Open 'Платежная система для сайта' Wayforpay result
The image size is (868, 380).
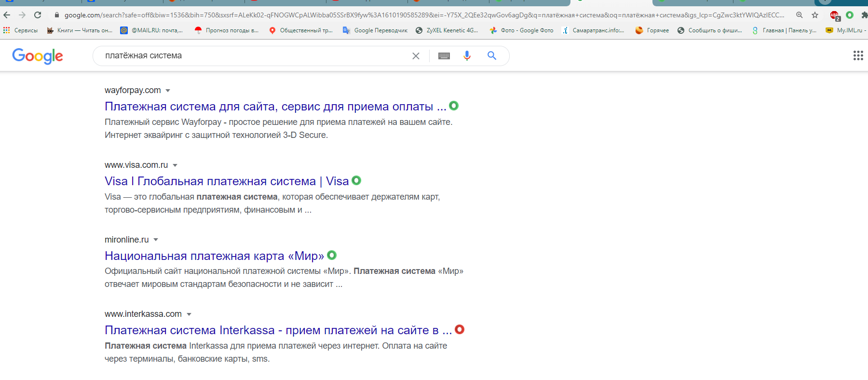click(275, 107)
